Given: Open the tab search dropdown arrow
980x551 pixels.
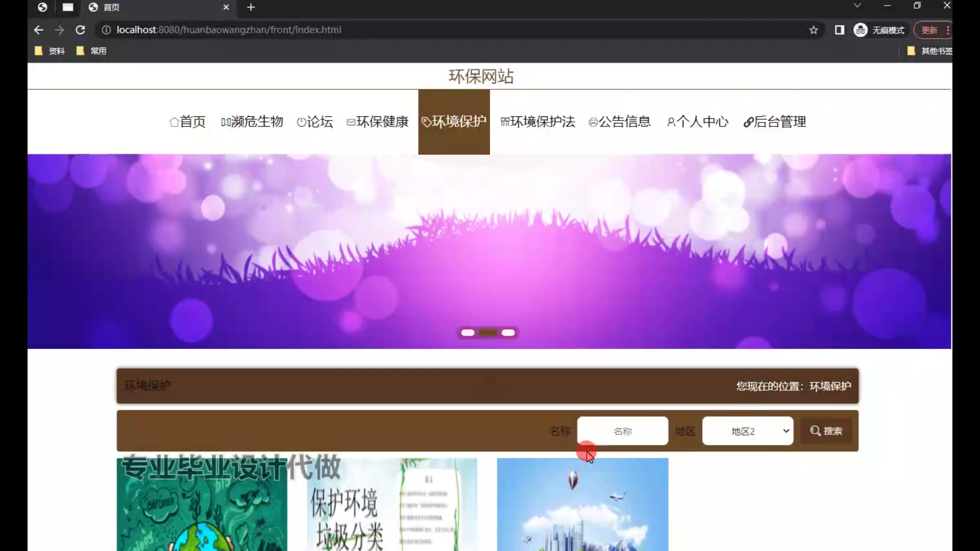Looking at the screenshot, I should pyautogui.click(x=857, y=6).
